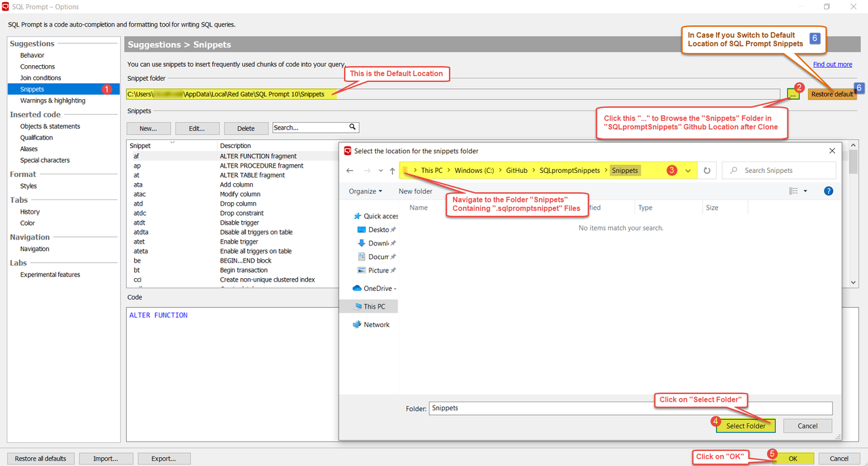The width and height of the screenshot is (868, 466).
Task: Click the Search Snippets field
Action: coord(780,171)
